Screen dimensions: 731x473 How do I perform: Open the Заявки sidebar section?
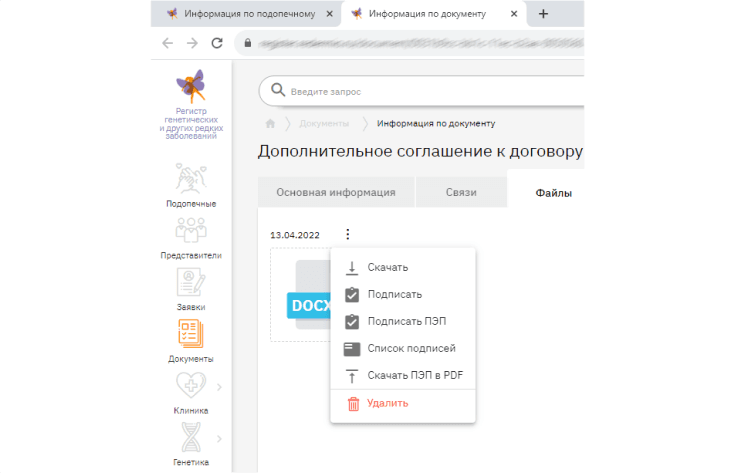click(191, 290)
